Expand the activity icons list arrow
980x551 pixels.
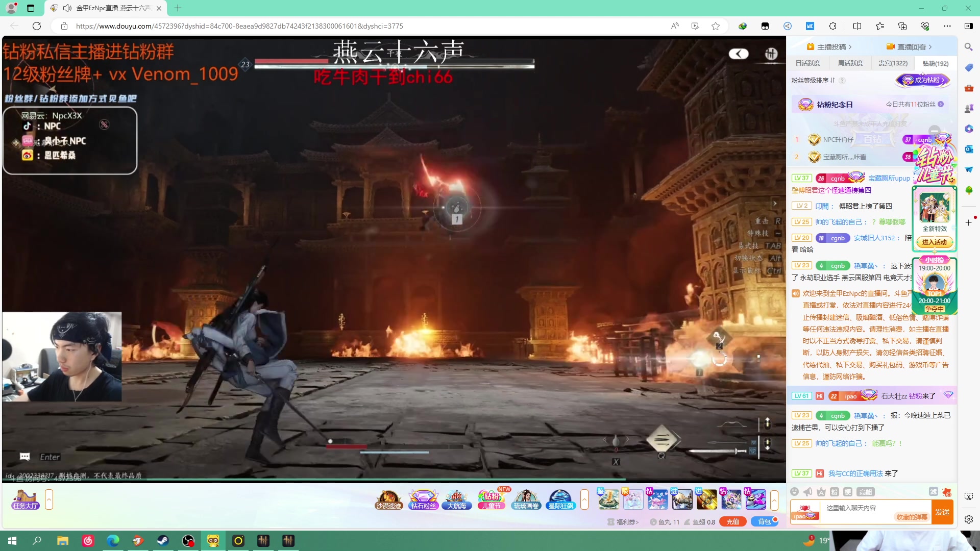[584, 499]
